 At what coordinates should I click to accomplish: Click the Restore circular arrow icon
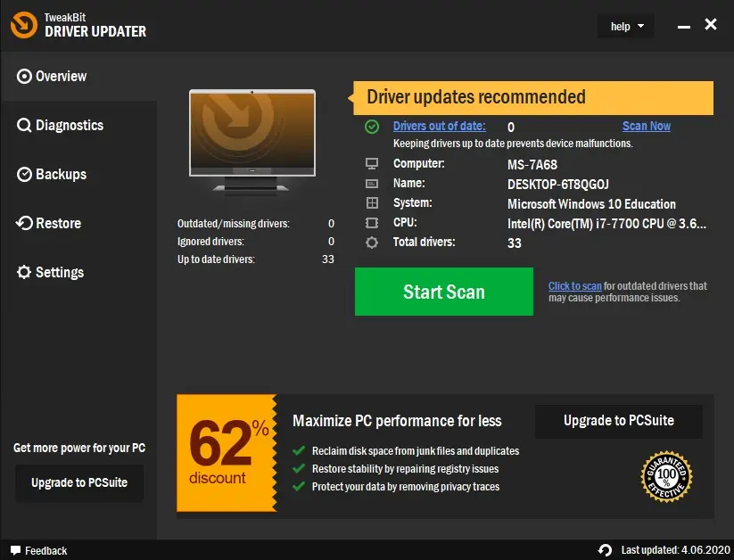[24, 223]
